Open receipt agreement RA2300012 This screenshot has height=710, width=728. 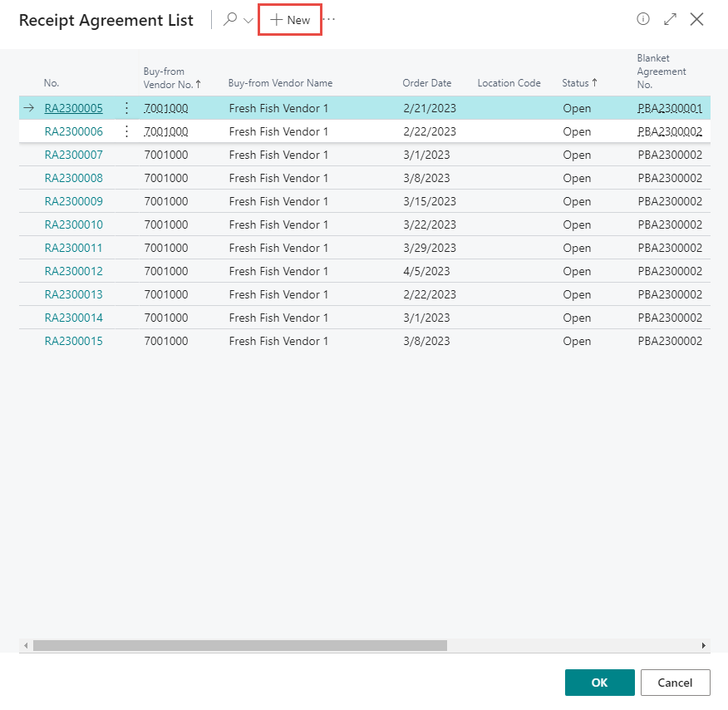tap(73, 271)
